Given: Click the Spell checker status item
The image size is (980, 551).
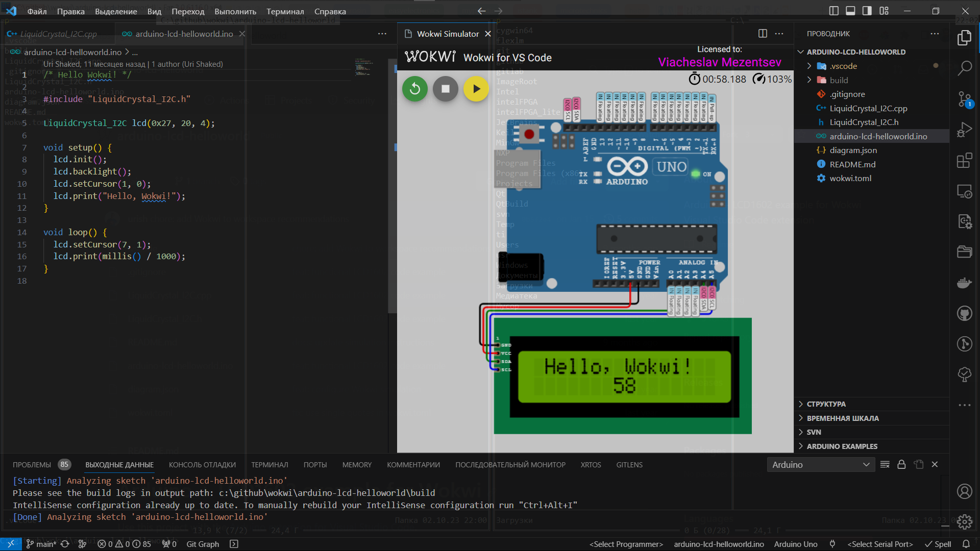Looking at the screenshot, I should click(x=938, y=544).
